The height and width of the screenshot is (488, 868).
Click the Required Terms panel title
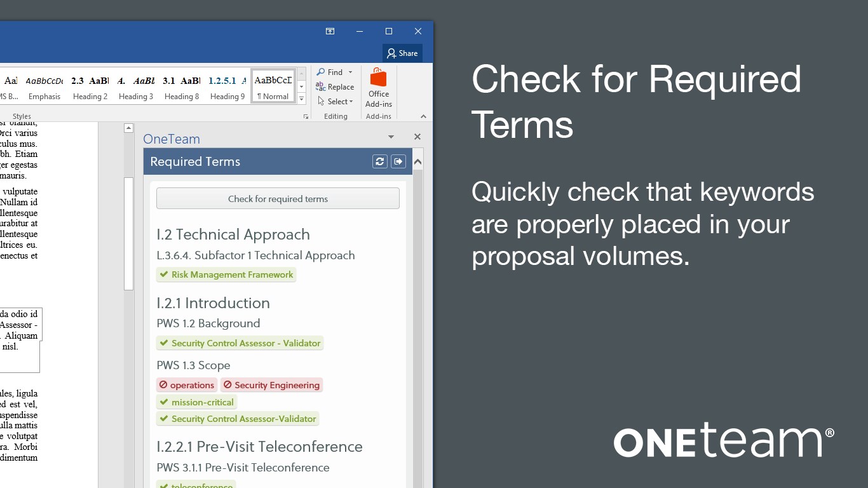pos(195,161)
